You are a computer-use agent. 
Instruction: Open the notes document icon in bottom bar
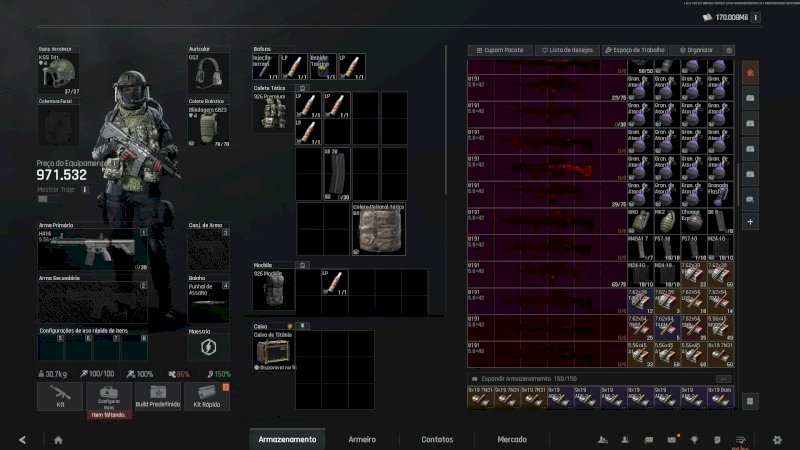(717, 439)
